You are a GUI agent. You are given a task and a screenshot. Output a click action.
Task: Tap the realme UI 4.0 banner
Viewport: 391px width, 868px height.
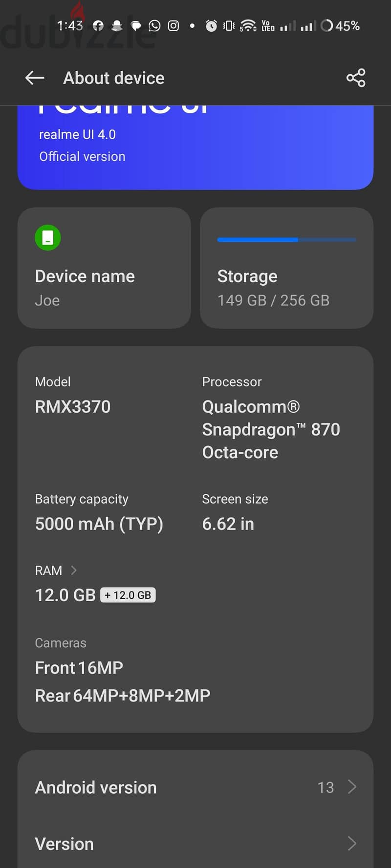click(x=195, y=147)
